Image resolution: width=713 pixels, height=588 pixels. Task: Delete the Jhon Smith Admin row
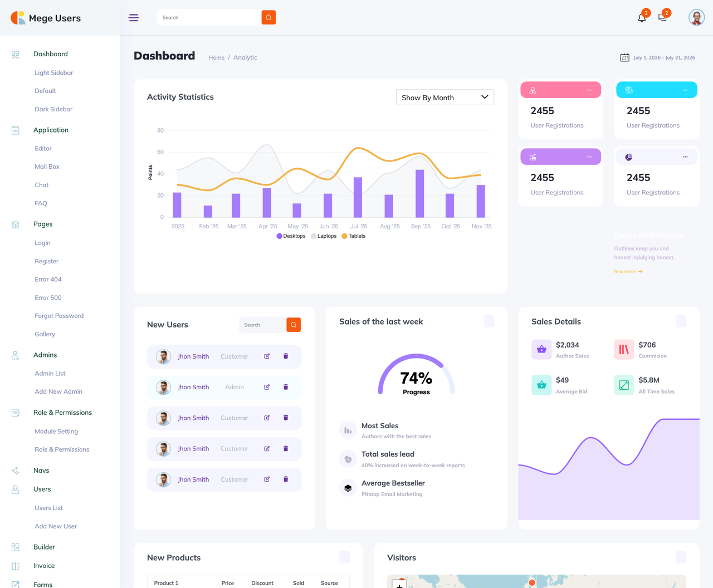click(286, 387)
